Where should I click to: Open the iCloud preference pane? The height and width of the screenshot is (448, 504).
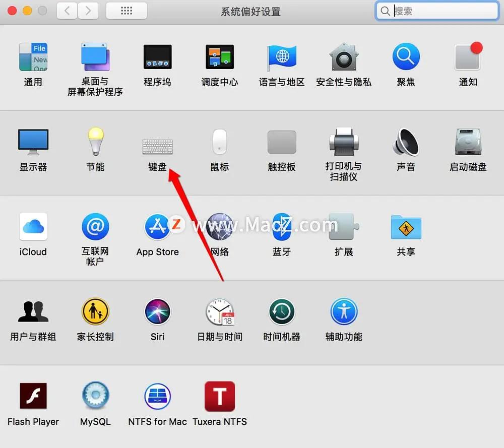(x=33, y=226)
